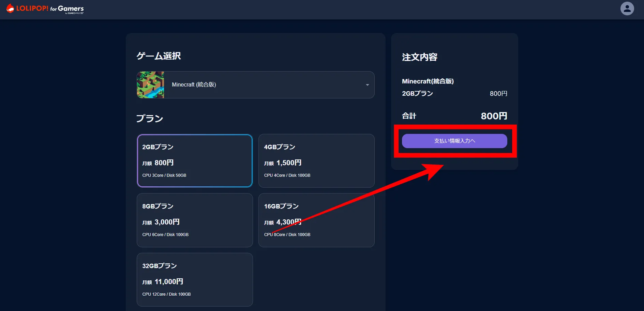Expand the game selection dropdown arrow
Image resolution: width=644 pixels, height=311 pixels.
point(367,85)
